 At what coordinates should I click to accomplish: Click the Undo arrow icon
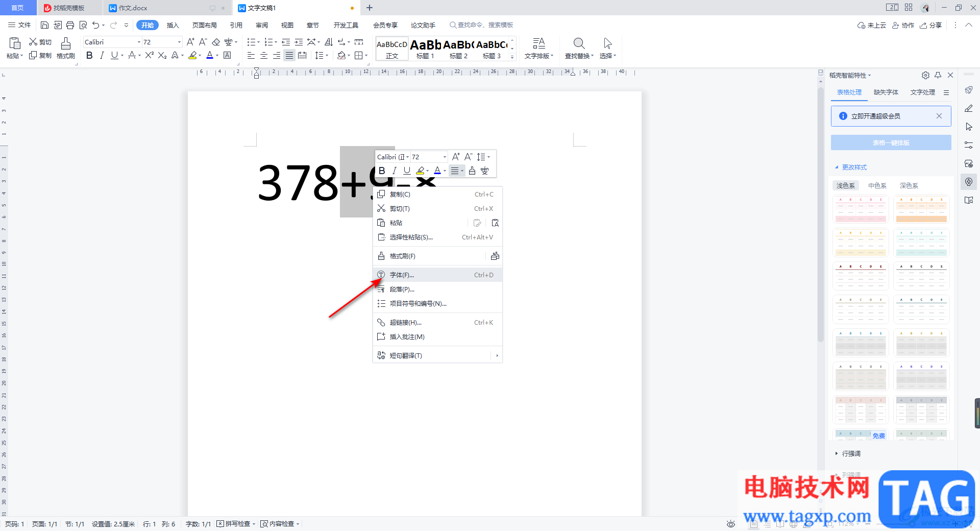95,25
